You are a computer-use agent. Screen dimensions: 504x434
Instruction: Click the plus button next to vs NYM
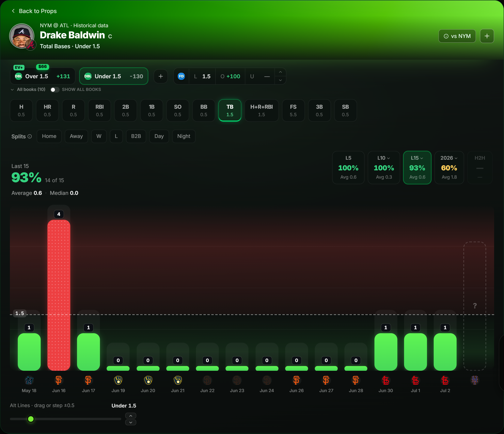click(487, 36)
